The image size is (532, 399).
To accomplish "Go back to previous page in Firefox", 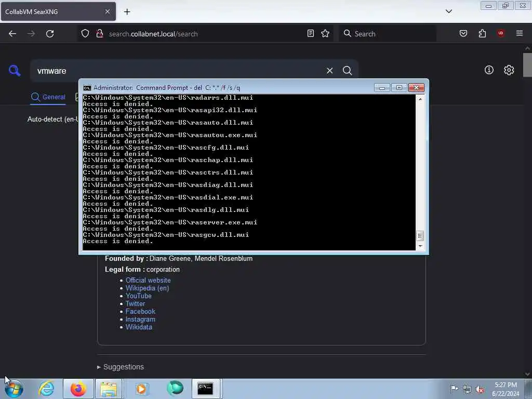I will click(x=12, y=34).
